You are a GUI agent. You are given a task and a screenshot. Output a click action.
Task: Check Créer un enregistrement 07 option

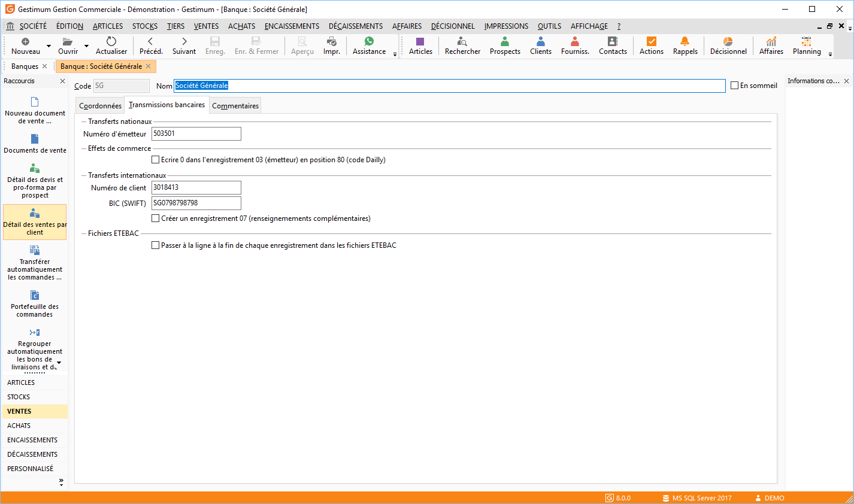click(156, 218)
